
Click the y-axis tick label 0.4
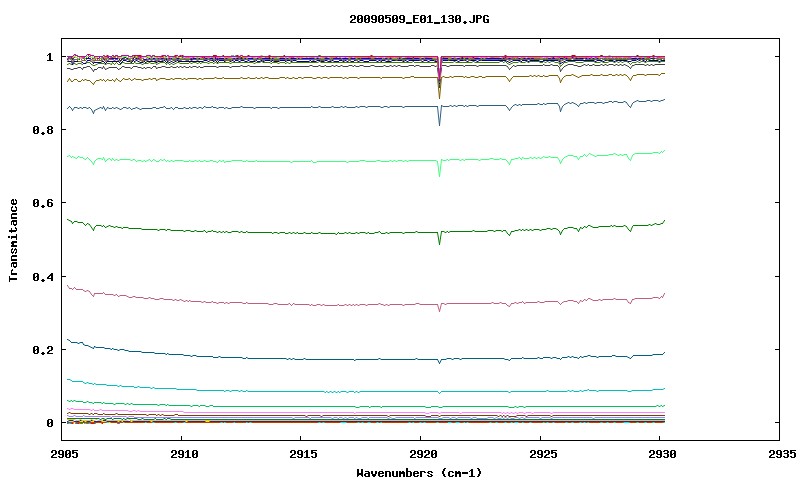(x=43, y=276)
